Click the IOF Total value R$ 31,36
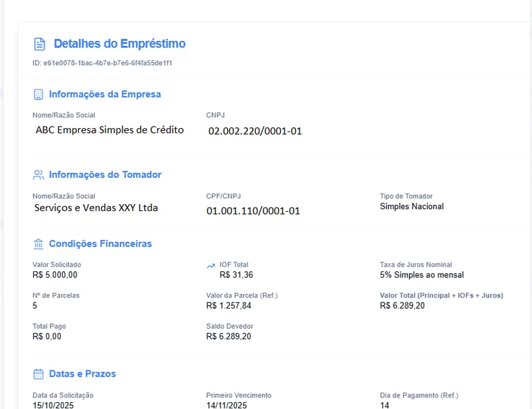The width and height of the screenshot is (532, 409). click(x=236, y=275)
